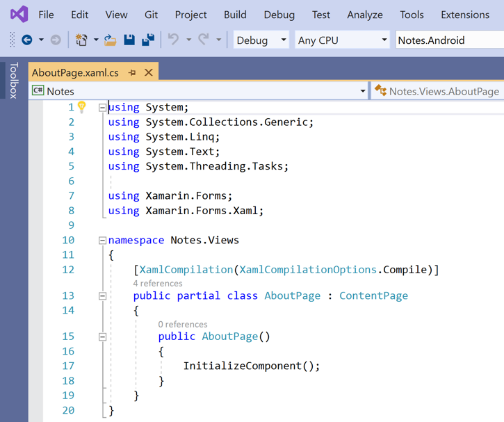Screen dimensions: 504x422
Task: Open the Build menu
Action: (235, 15)
